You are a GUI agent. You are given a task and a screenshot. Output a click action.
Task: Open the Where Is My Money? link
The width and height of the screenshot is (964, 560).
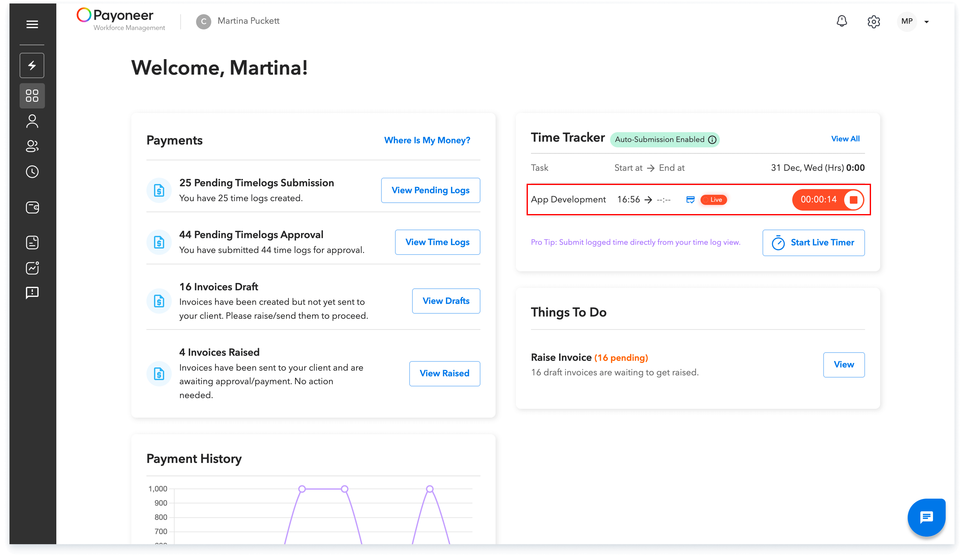(427, 140)
